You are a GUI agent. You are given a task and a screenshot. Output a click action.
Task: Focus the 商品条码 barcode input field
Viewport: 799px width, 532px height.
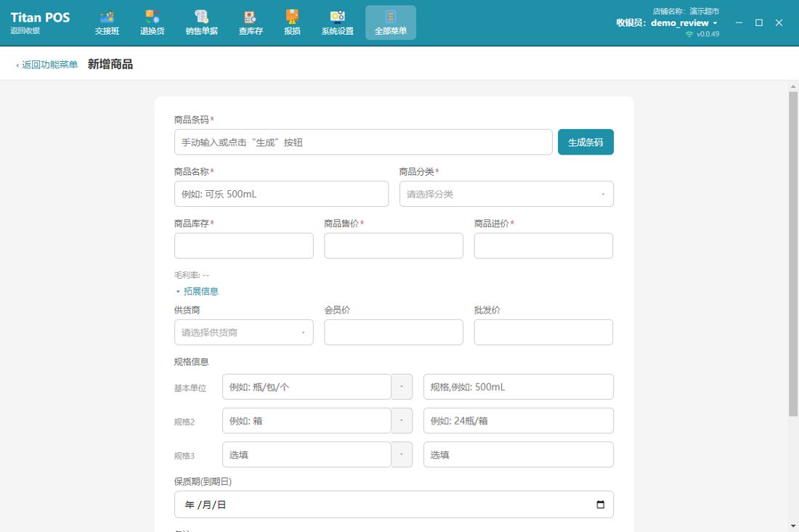click(x=363, y=142)
